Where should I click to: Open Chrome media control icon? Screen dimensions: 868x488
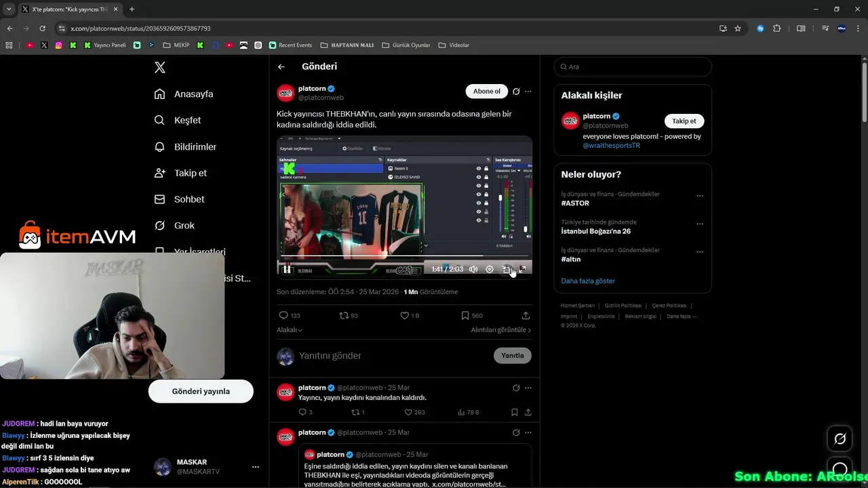pos(825,28)
